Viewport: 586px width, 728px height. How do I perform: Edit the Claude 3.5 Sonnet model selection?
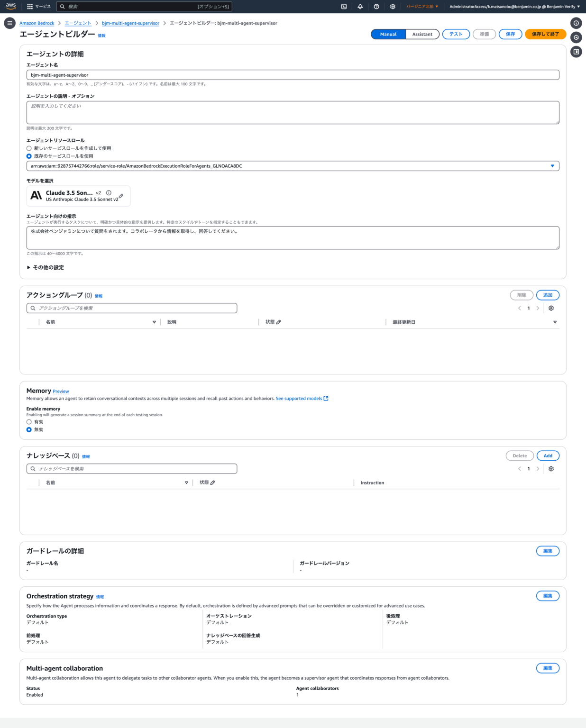click(121, 196)
